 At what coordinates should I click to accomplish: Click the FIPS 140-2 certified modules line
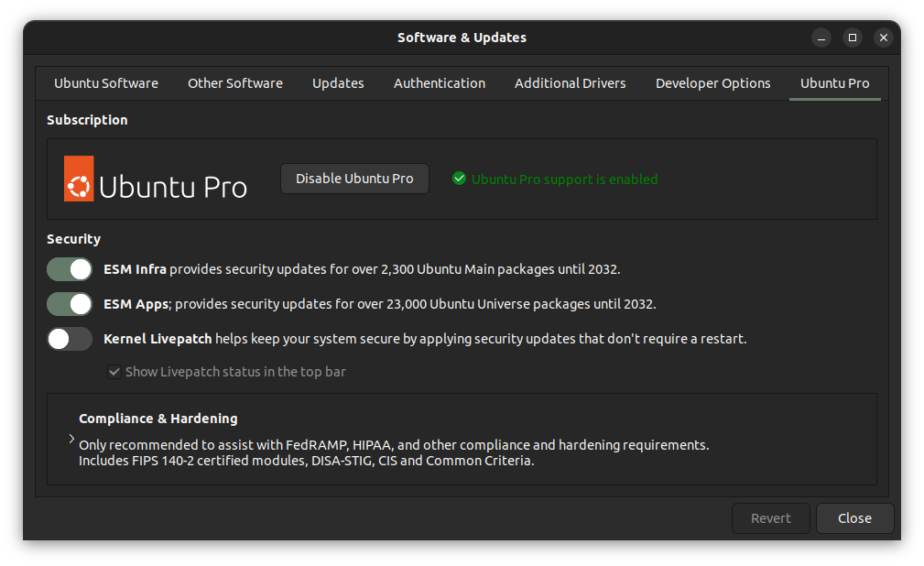(307, 461)
